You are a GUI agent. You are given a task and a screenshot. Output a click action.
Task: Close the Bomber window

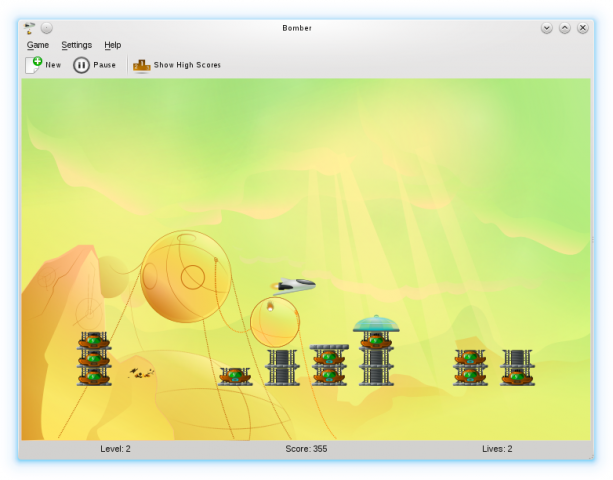583,28
